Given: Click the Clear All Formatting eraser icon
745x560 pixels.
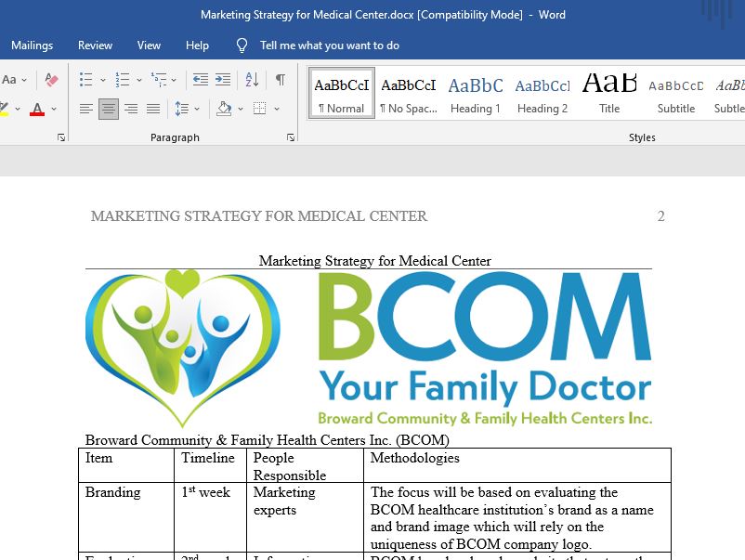Looking at the screenshot, I should pos(51,79).
